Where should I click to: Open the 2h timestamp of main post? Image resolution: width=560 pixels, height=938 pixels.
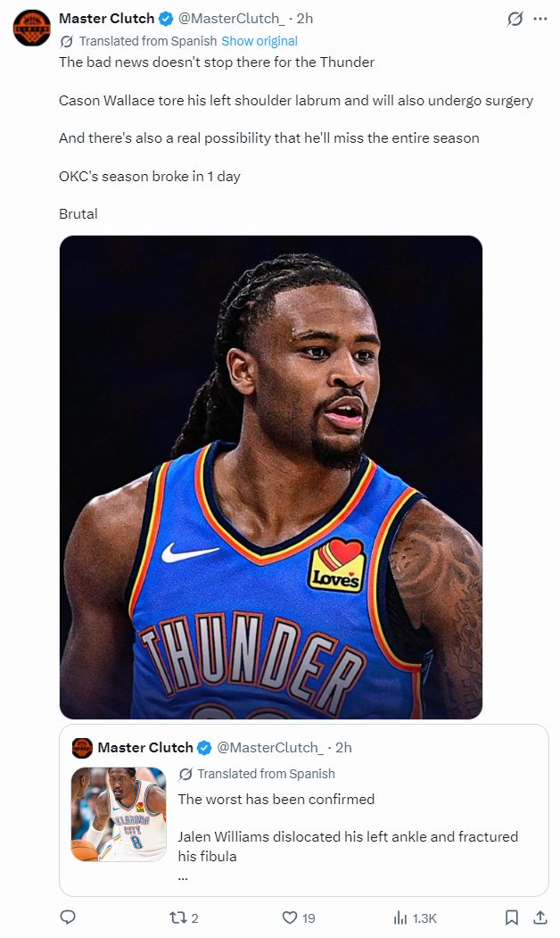pyautogui.click(x=305, y=19)
